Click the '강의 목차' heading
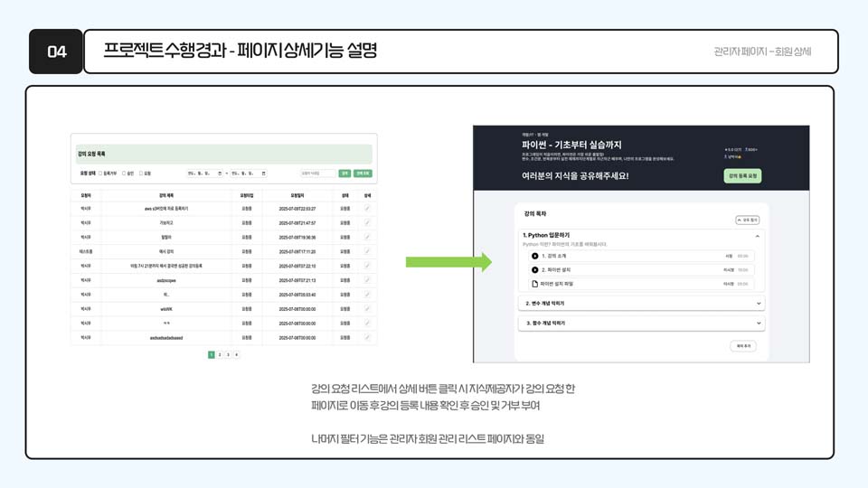The width and height of the screenshot is (868, 488). pos(535,213)
